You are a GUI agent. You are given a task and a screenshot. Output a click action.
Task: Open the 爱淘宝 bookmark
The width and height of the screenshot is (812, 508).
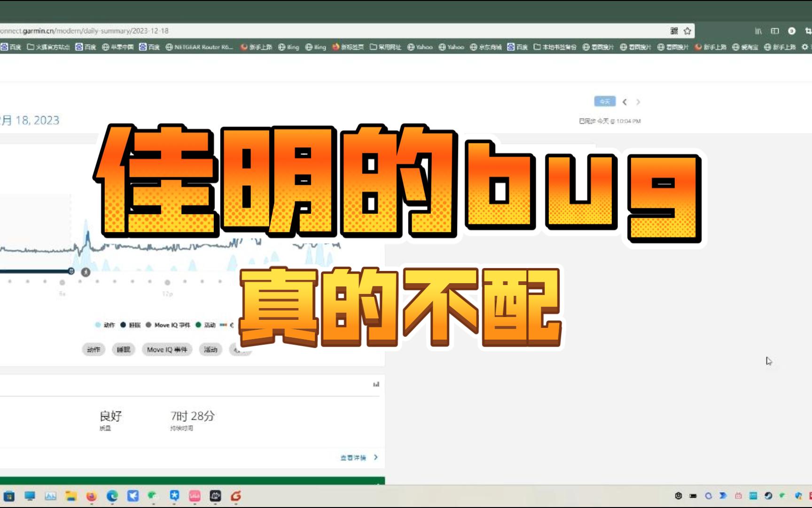pos(745,47)
